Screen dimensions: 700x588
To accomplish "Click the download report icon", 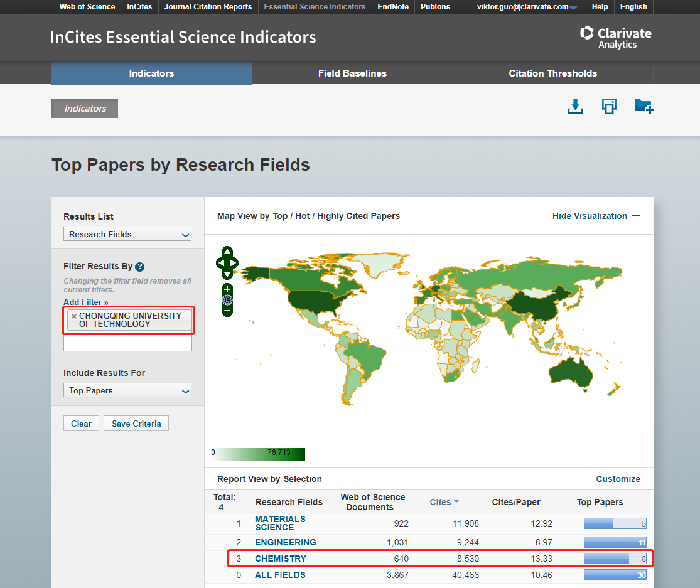I will tap(575, 107).
